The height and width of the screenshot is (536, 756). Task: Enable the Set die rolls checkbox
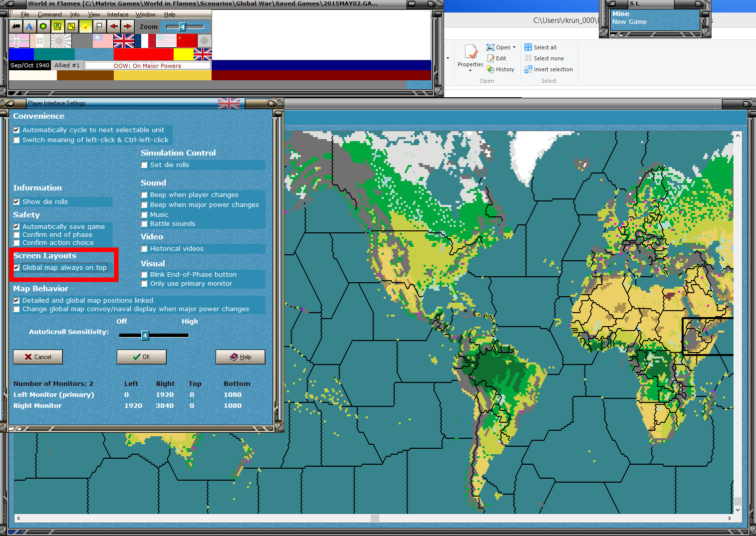[144, 165]
